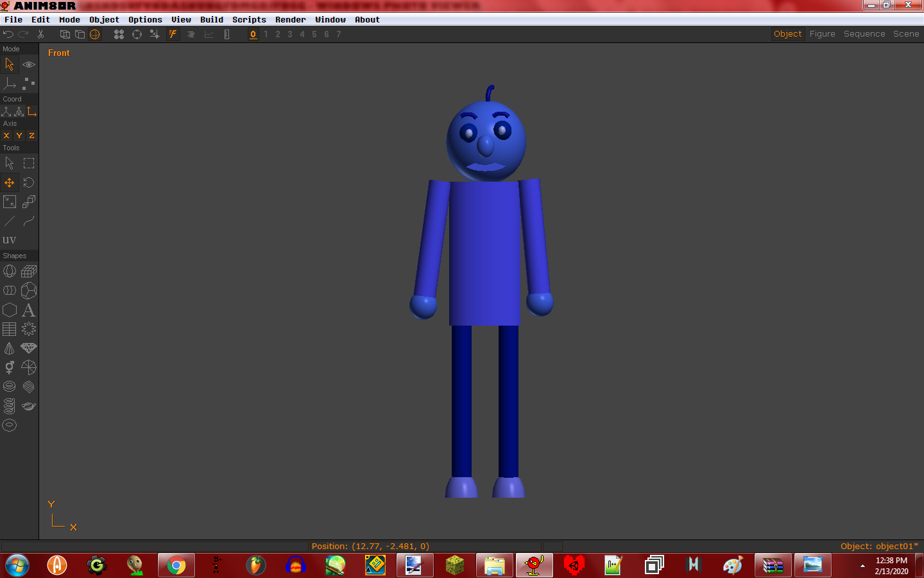Screen dimensions: 924x578
Task: Add a gridded cube shape
Action: click(x=29, y=271)
